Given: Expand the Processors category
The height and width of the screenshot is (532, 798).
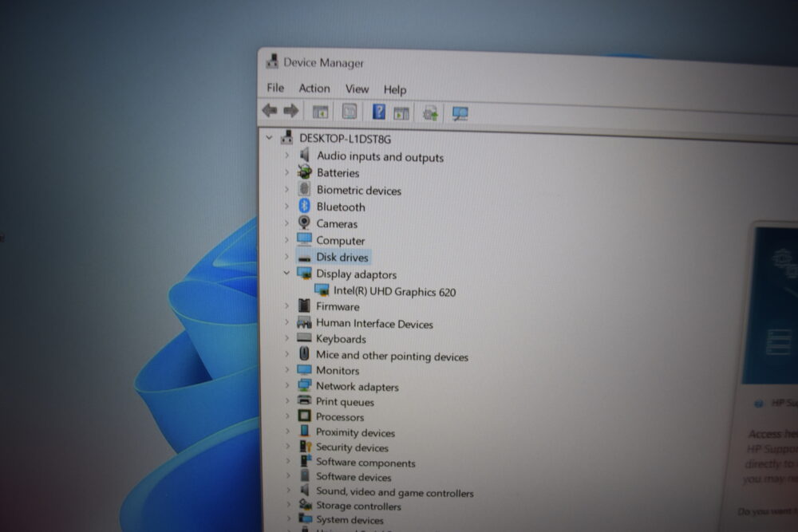Looking at the screenshot, I should pyautogui.click(x=287, y=416).
